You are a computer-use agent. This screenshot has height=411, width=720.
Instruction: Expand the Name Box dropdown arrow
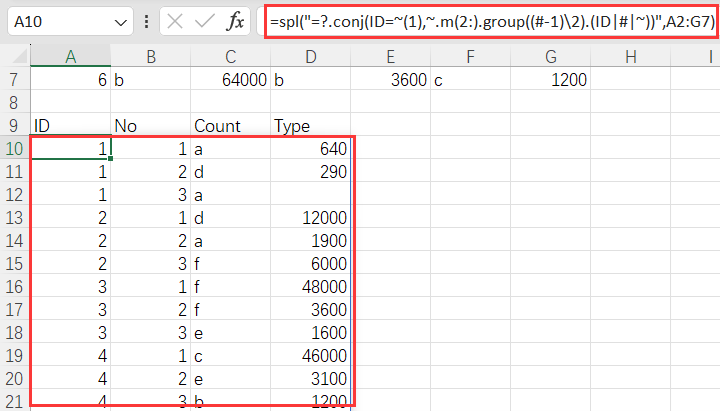tap(121, 21)
